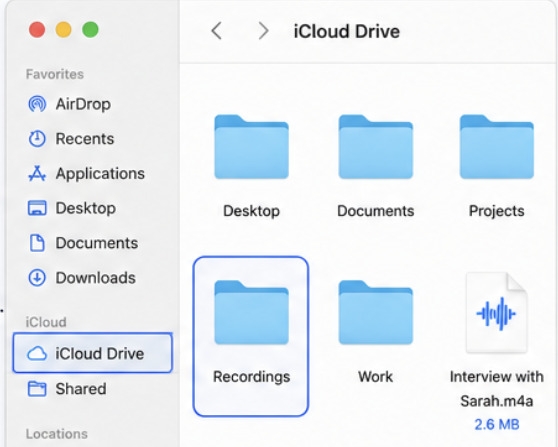This screenshot has width=558, height=447.
Task: Click the Favorites section header
Action: [x=55, y=74]
